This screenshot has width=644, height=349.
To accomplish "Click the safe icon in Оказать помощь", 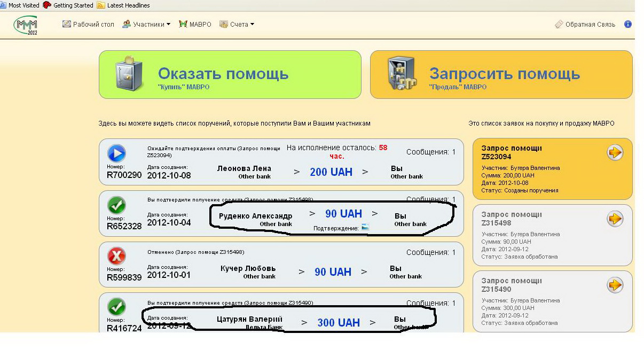I will [x=130, y=74].
